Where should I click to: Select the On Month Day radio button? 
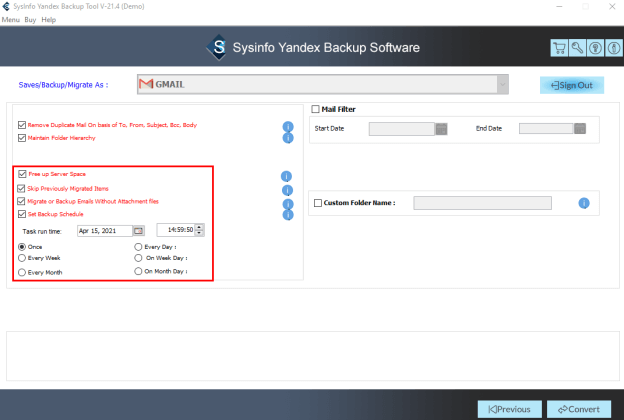138,271
